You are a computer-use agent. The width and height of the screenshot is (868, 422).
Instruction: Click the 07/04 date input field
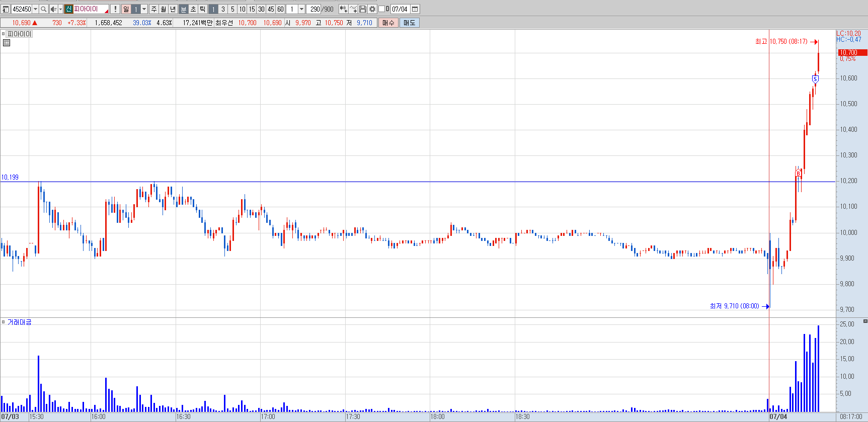coord(400,9)
